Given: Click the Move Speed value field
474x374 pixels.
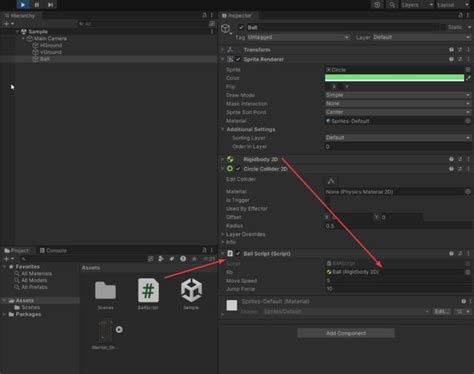Looking at the screenshot, I should click(398, 281).
